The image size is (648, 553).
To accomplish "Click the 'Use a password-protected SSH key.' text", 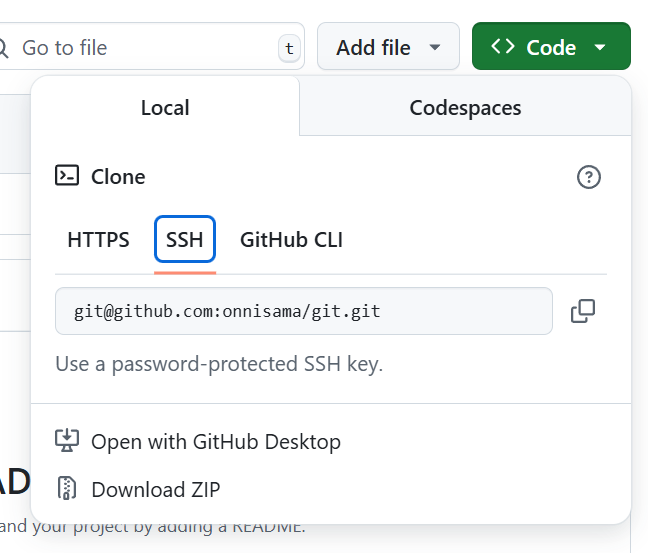I will [x=219, y=364].
